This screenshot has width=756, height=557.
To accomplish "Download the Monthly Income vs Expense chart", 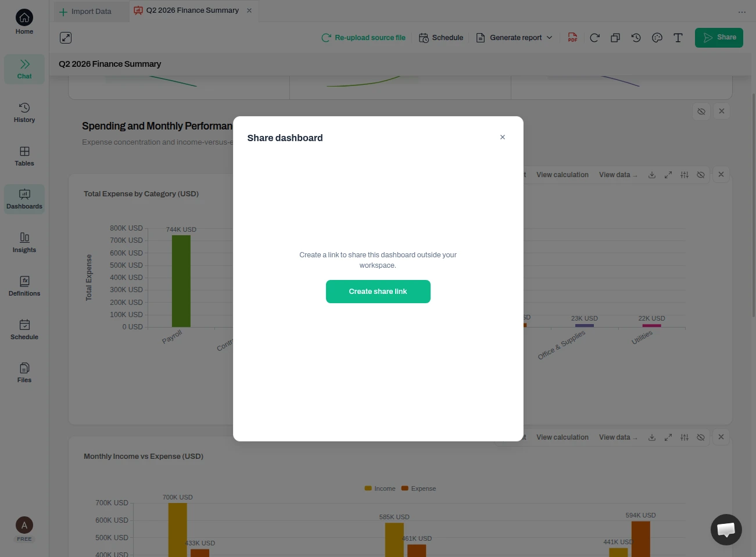I will click(x=652, y=437).
